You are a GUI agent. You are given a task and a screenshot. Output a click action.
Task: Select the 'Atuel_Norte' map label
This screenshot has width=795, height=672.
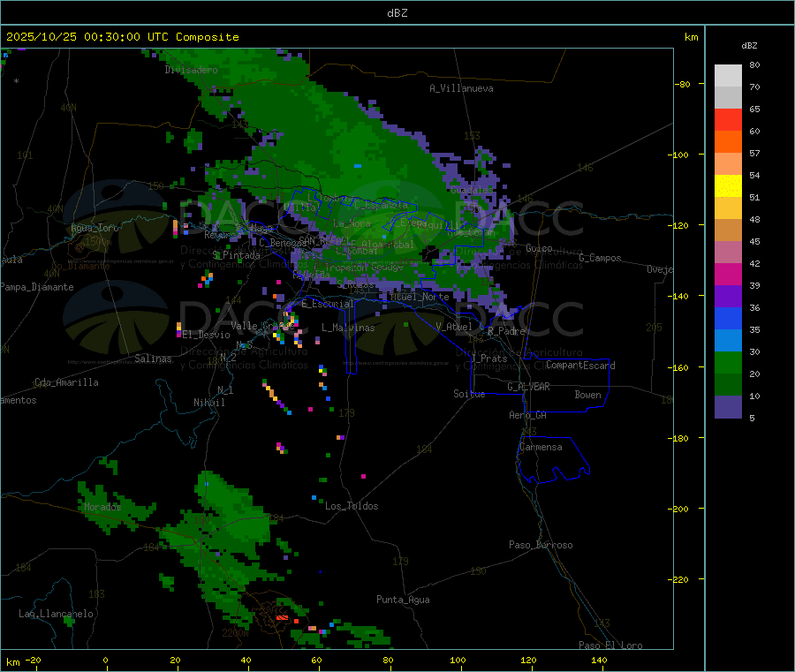(420, 297)
